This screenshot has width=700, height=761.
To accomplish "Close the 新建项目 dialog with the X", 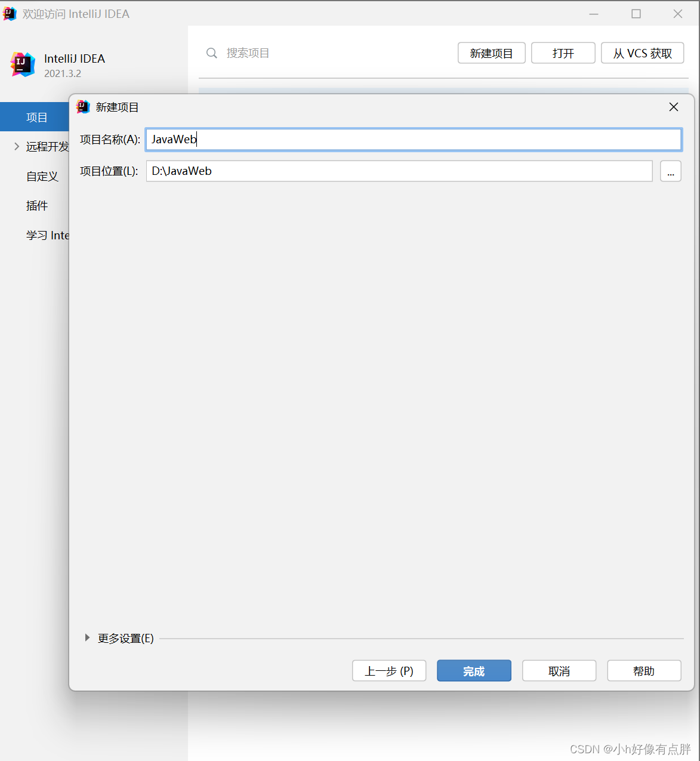I will [x=674, y=107].
